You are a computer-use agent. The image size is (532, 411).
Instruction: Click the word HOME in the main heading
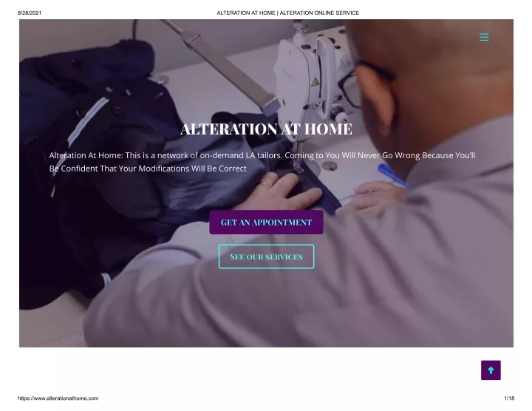click(x=328, y=129)
